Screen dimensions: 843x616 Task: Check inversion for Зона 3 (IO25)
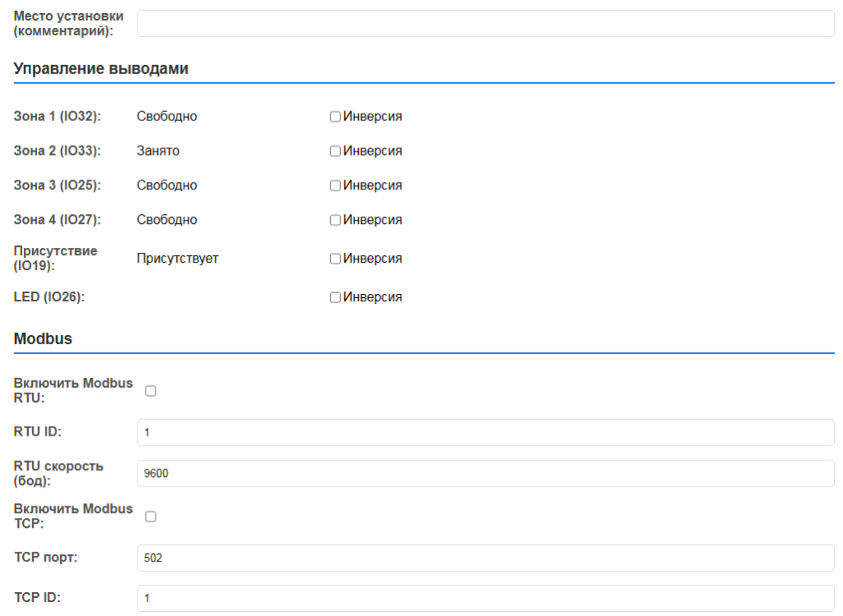point(335,186)
